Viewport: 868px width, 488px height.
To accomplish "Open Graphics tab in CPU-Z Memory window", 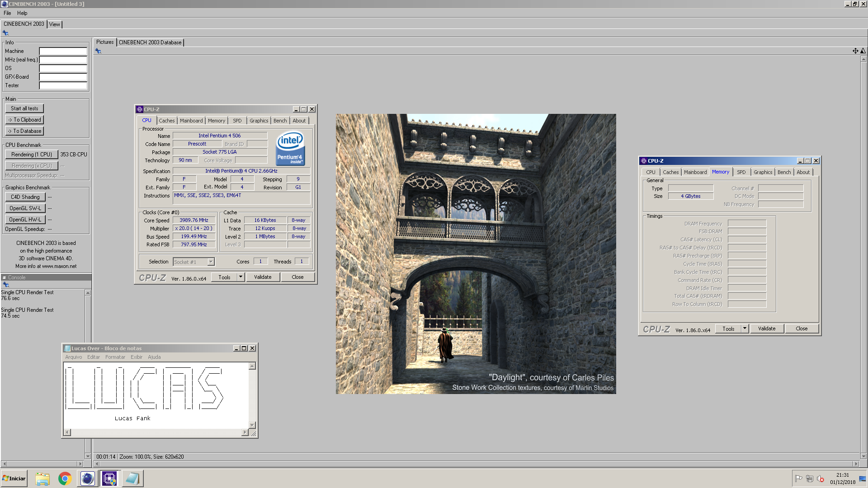I will pyautogui.click(x=763, y=172).
